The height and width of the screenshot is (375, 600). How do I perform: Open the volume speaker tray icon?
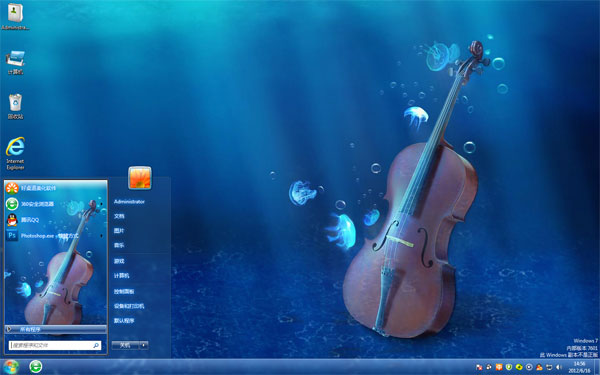(559, 367)
